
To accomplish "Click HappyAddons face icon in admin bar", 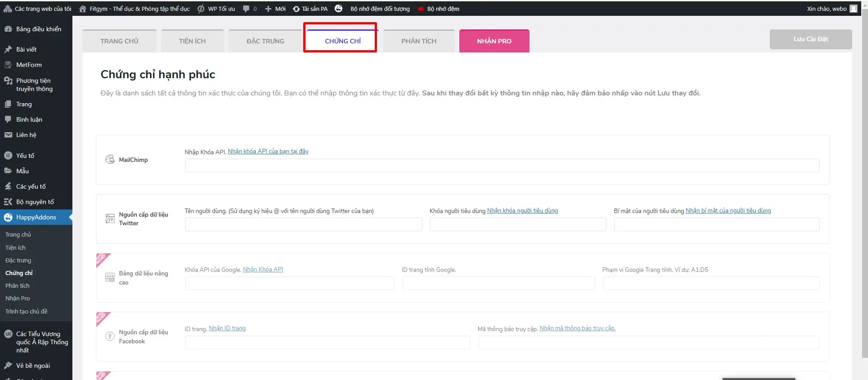I will (339, 9).
